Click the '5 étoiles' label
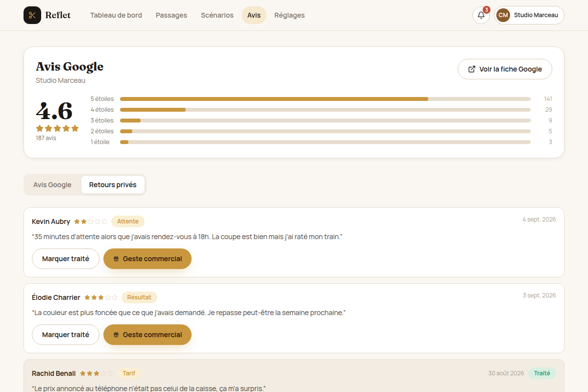Viewport: 588px width, 392px height. [x=102, y=99]
